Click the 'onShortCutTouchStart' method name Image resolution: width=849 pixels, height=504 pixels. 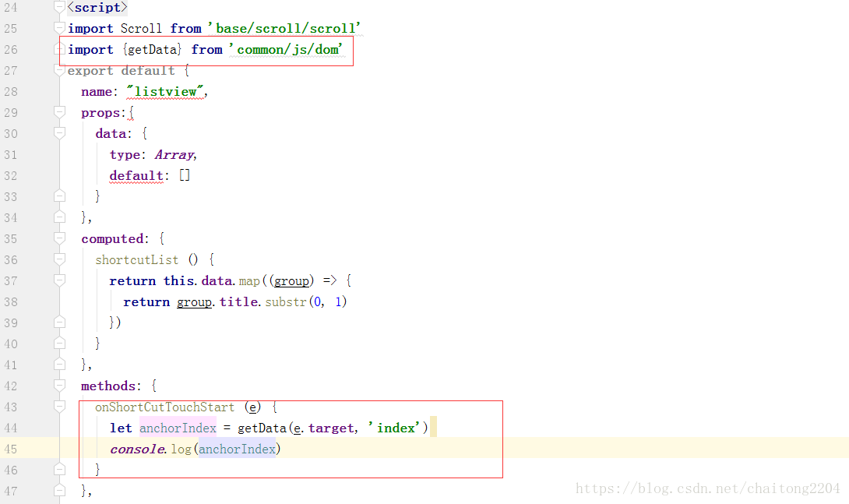pyautogui.click(x=164, y=407)
